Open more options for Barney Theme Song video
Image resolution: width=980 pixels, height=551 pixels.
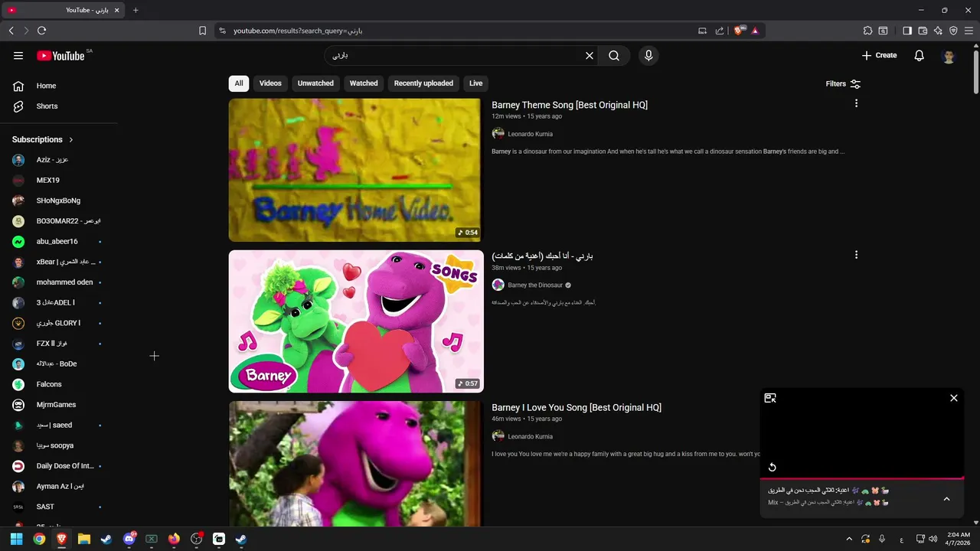click(856, 103)
